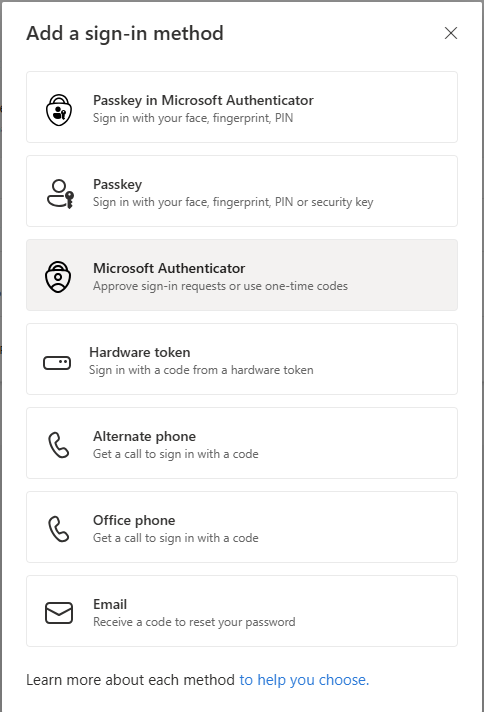Click 'Receive a code to reset your password'

point(194,622)
